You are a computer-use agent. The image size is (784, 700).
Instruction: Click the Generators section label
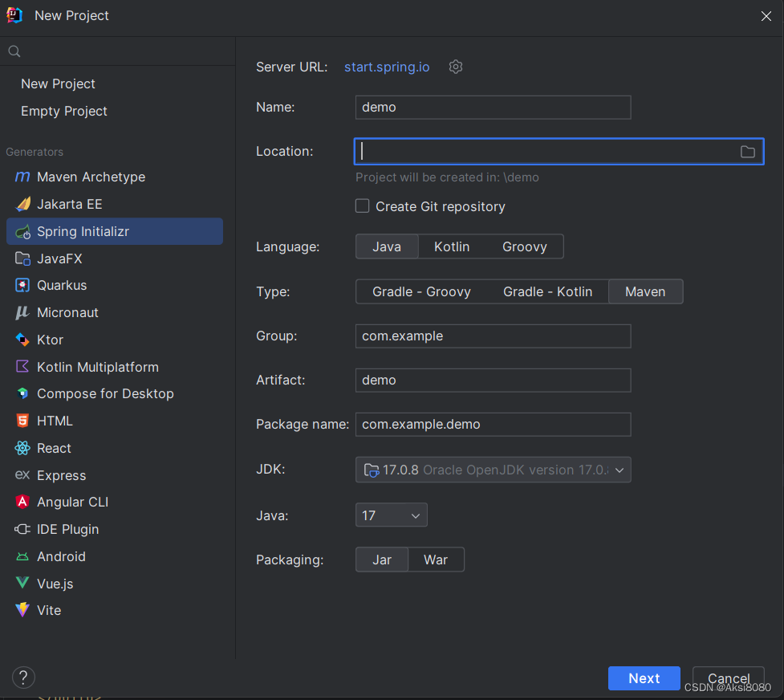tap(35, 152)
